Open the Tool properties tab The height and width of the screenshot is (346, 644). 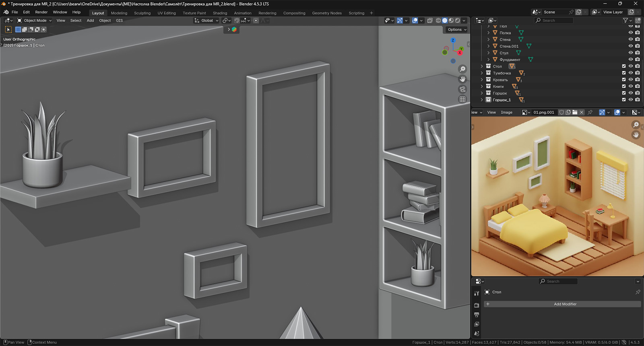pos(477,294)
